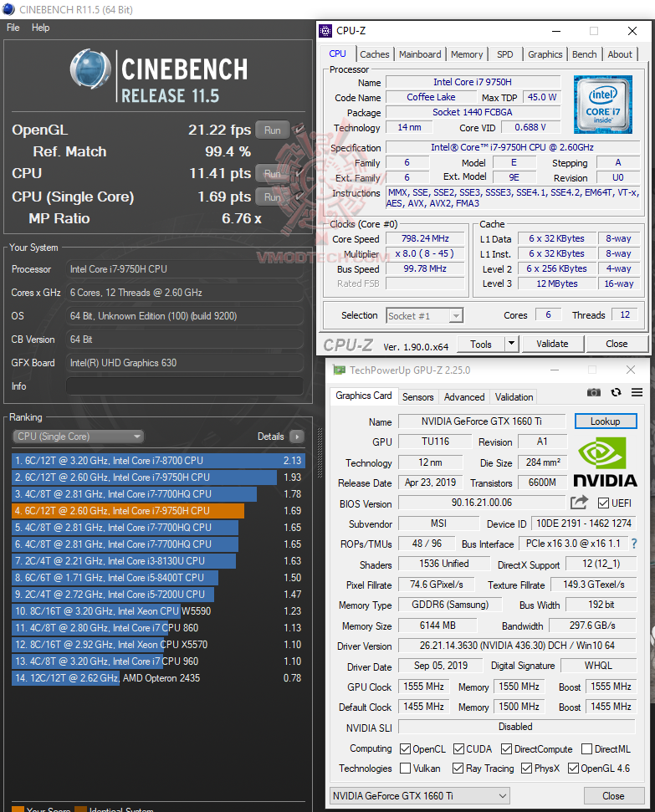Click the Lookup button in GPU-Z

click(606, 421)
